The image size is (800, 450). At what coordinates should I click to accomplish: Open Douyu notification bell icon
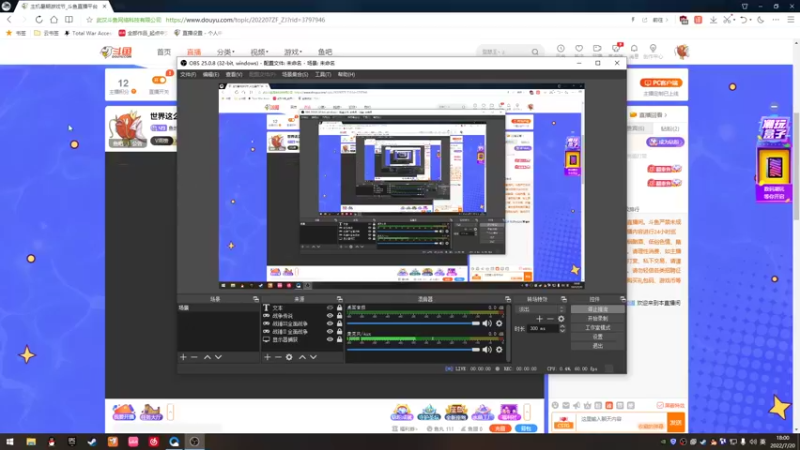pyautogui.click(x=634, y=49)
